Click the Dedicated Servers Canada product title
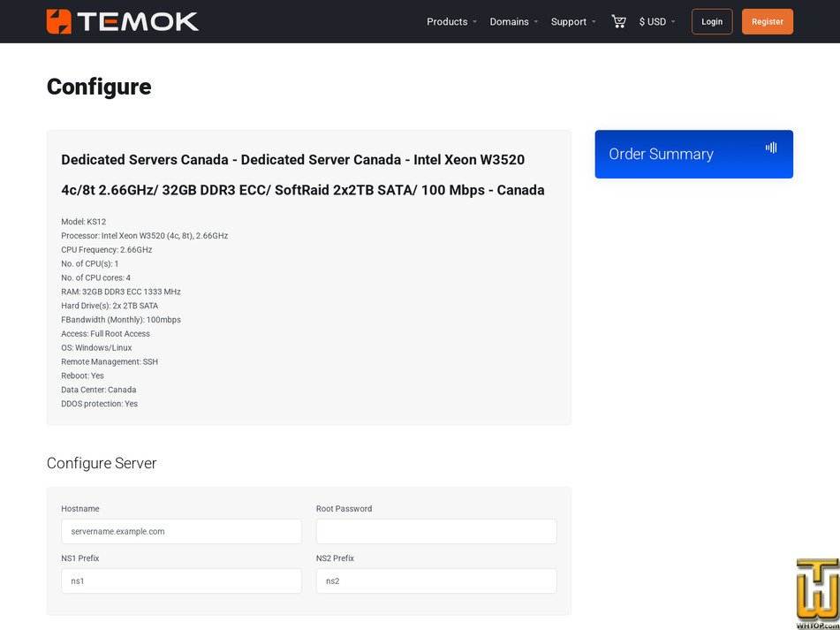 [x=303, y=175]
